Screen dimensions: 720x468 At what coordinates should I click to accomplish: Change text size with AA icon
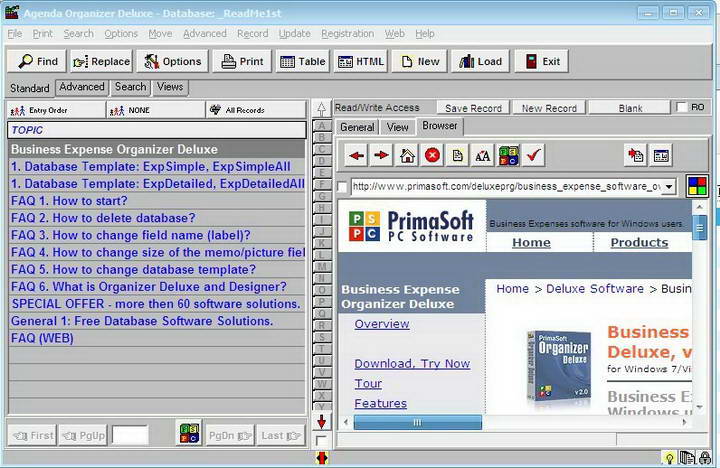(x=483, y=156)
